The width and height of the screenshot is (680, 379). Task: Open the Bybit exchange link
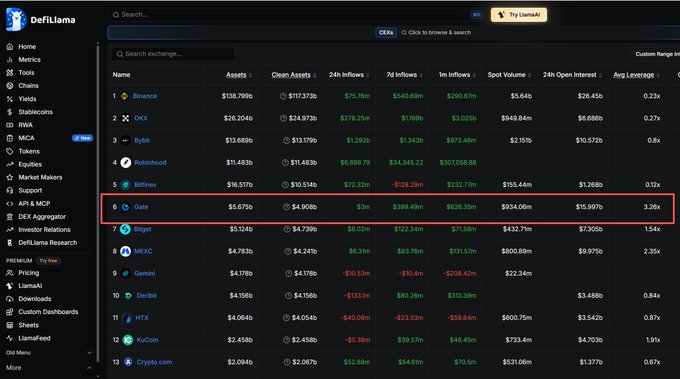[142, 140]
